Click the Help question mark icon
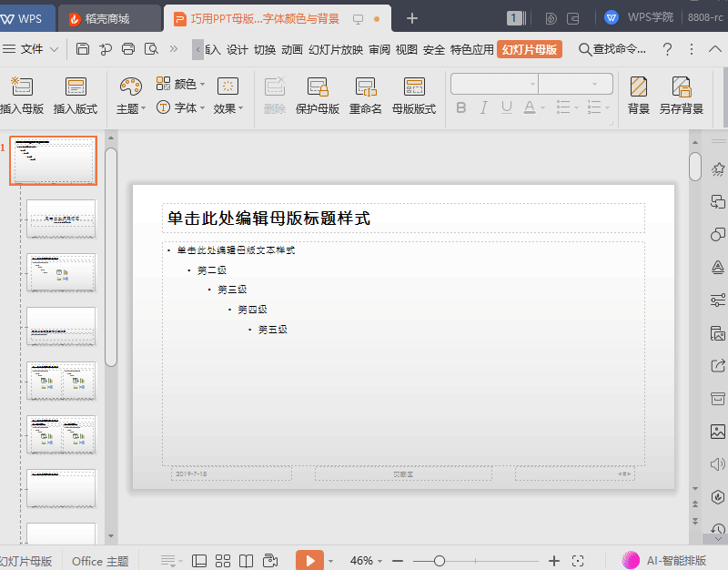Viewport: 728px width, 570px height. click(x=667, y=49)
